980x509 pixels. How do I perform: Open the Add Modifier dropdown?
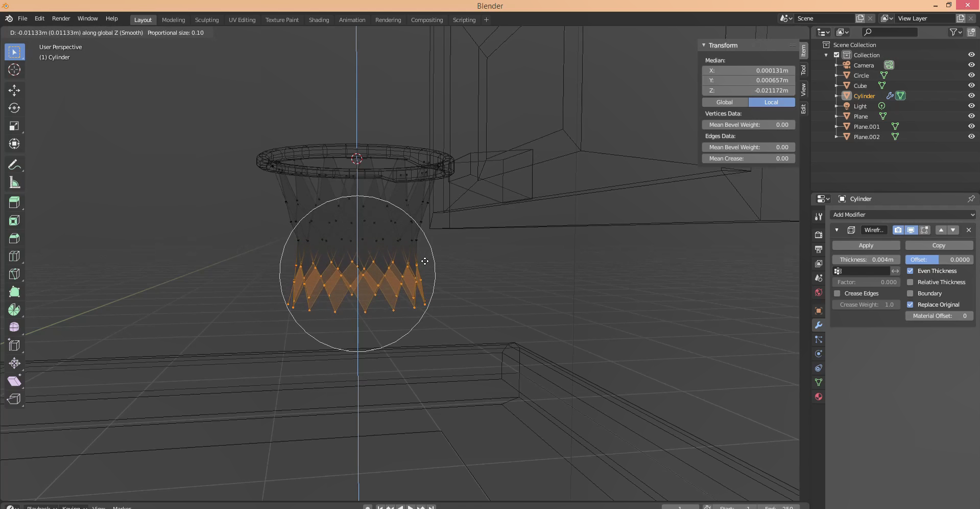point(903,215)
